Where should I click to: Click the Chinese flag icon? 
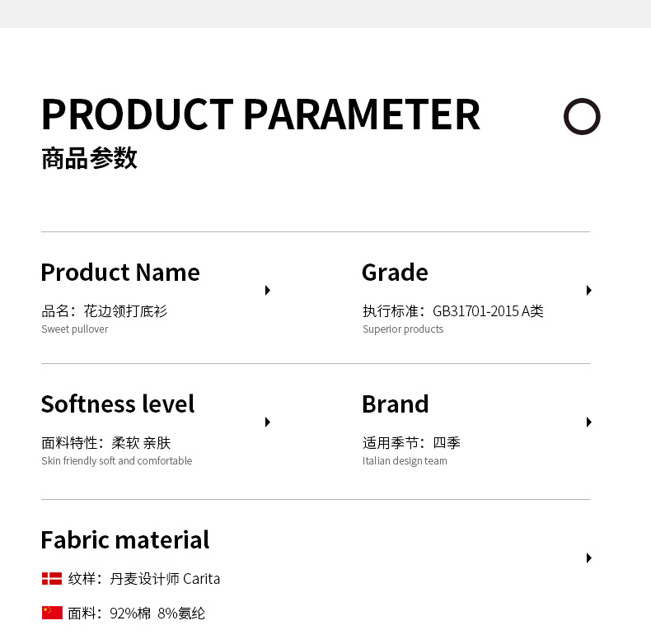click(52, 613)
